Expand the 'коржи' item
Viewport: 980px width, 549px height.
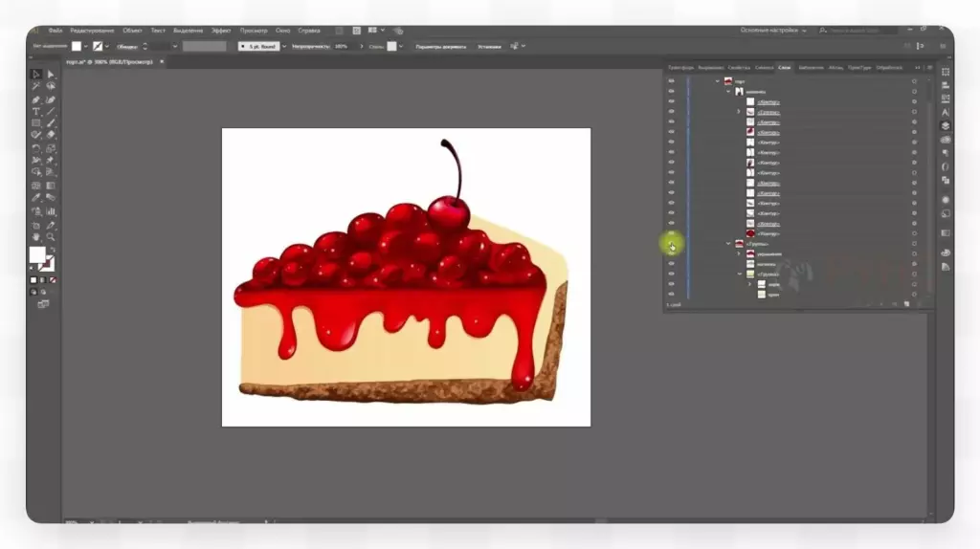(749, 284)
